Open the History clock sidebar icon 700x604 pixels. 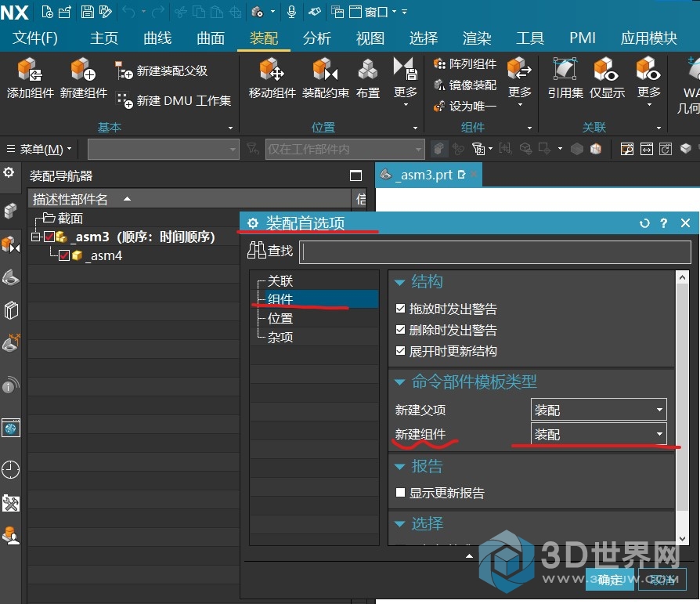tap(11, 469)
